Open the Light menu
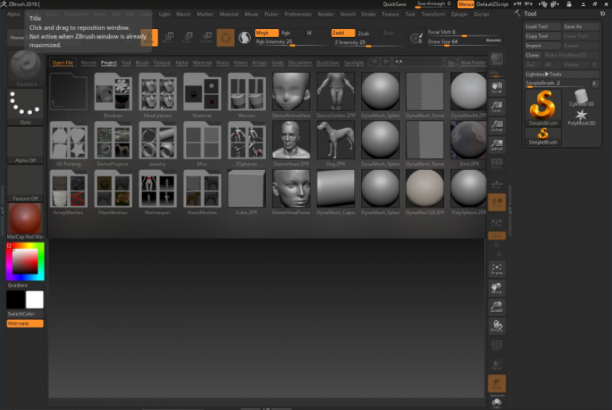Image resolution: width=612 pixels, height=410 pixels. pyautogui.click(x=164, y=14)
